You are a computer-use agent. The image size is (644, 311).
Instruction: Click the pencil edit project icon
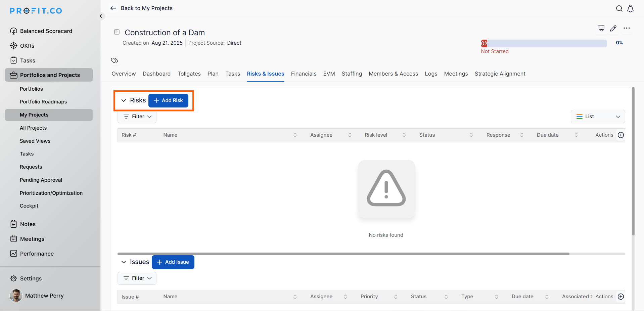tap(613, 28)
